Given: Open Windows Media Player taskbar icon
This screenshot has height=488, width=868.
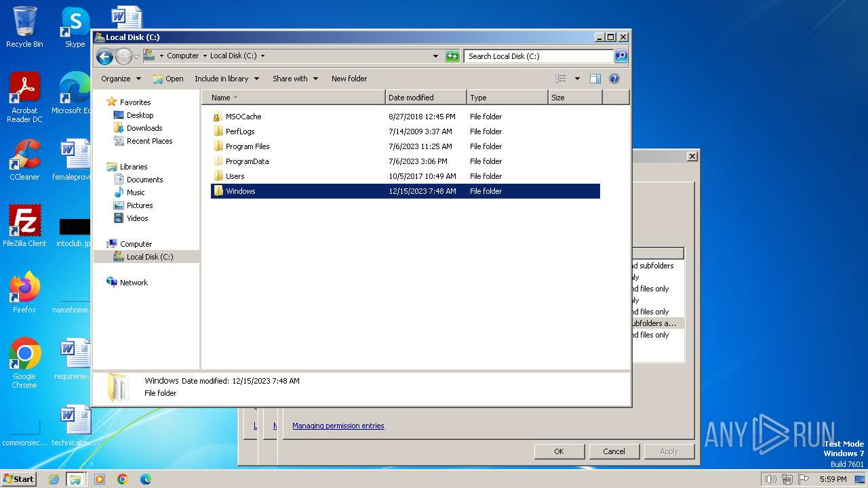Looking at the screenshot, I should point(100,479).
